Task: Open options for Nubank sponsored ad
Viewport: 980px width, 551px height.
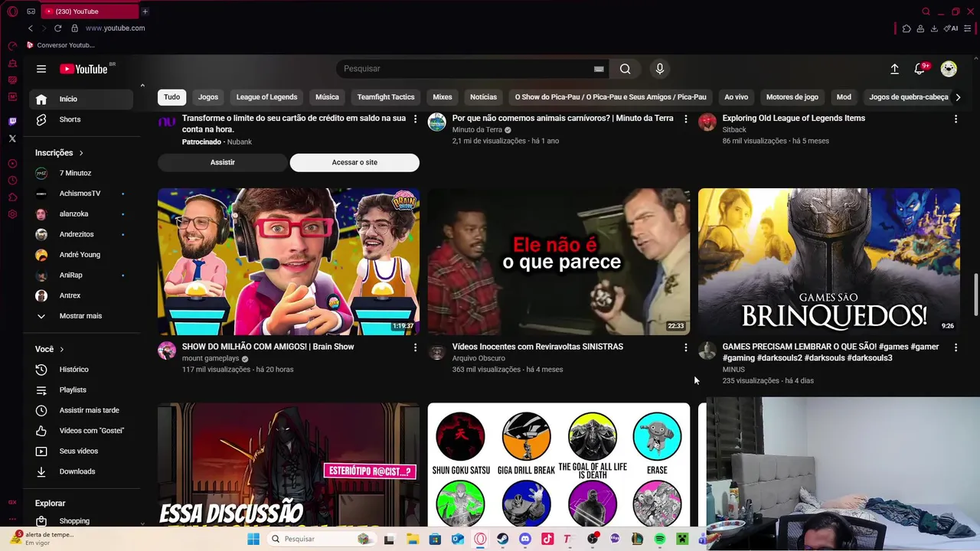Action: click(x=415, y=119)
